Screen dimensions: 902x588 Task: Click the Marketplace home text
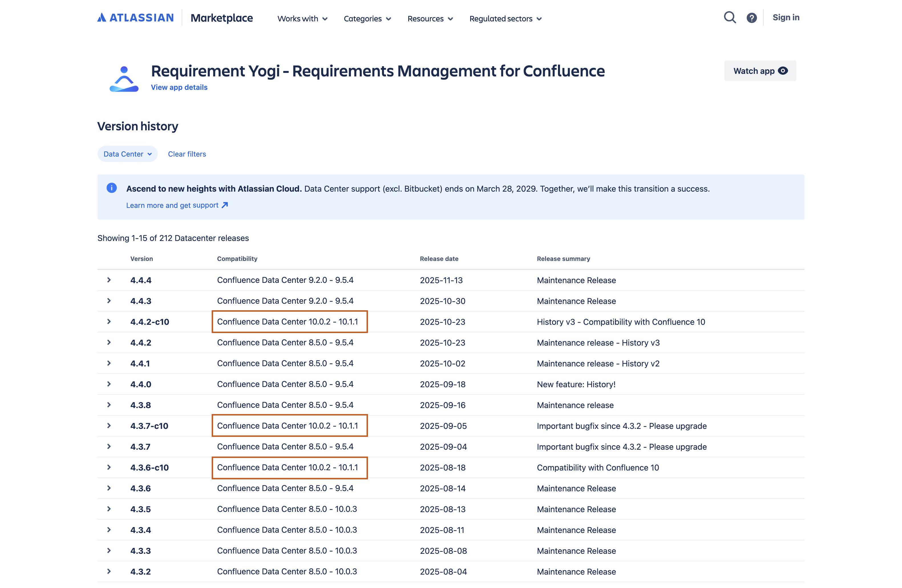(221, 18)
